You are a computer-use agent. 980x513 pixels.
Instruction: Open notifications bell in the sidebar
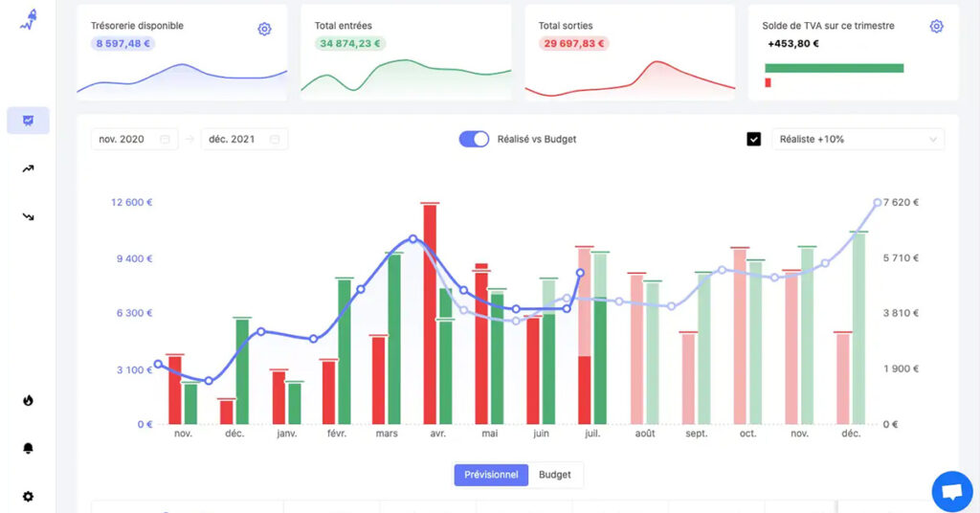click(28, 448)
